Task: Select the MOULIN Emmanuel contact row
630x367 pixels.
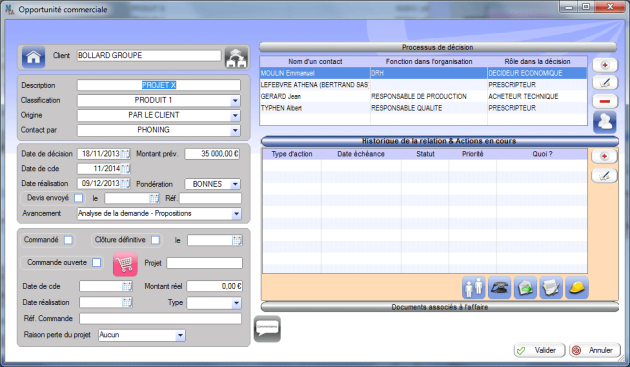Action: [x=423, y=73]
